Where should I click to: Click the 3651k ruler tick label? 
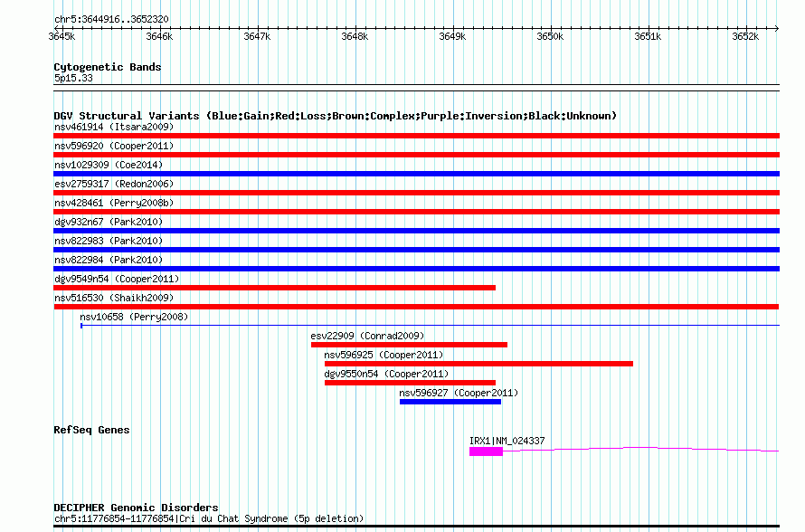(648, 36)
